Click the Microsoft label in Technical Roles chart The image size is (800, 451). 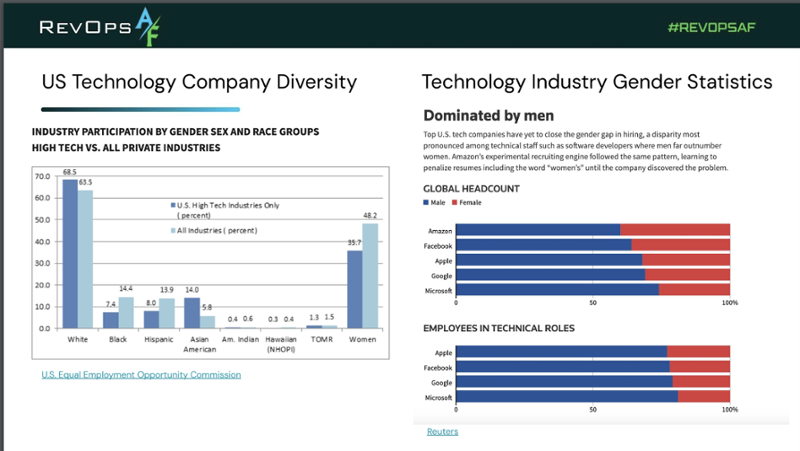(x=438, y=397)
